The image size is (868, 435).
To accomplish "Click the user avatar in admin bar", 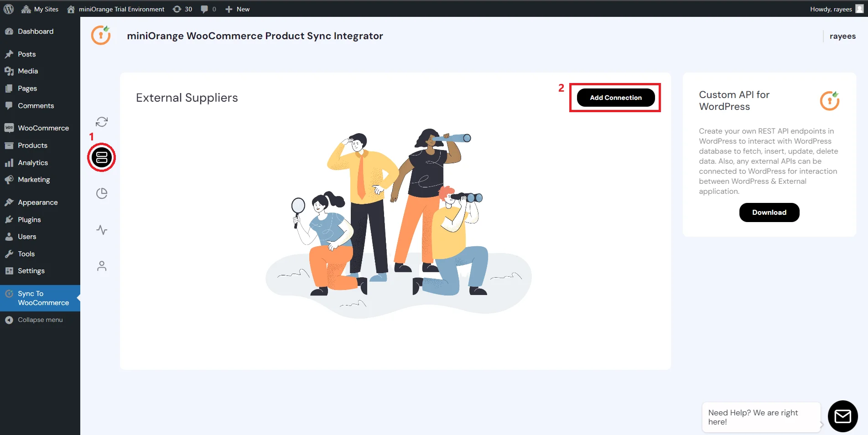I will tap(859, 9).
